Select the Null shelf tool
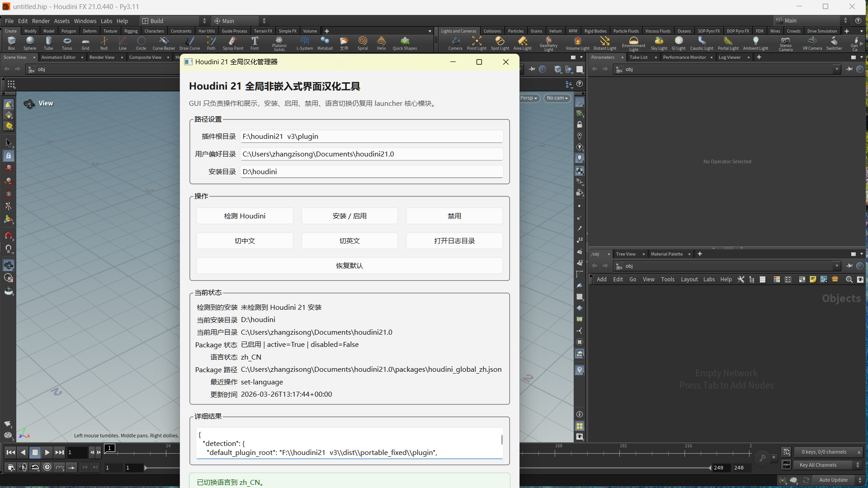Screen dimensions: 868x488 pyautogui.click(x=104, y=43)
